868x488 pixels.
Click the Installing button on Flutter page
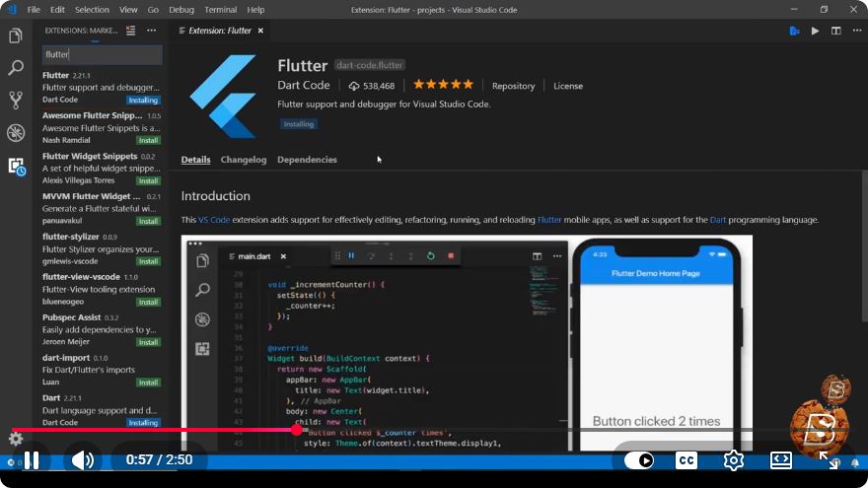pos(298,124)
